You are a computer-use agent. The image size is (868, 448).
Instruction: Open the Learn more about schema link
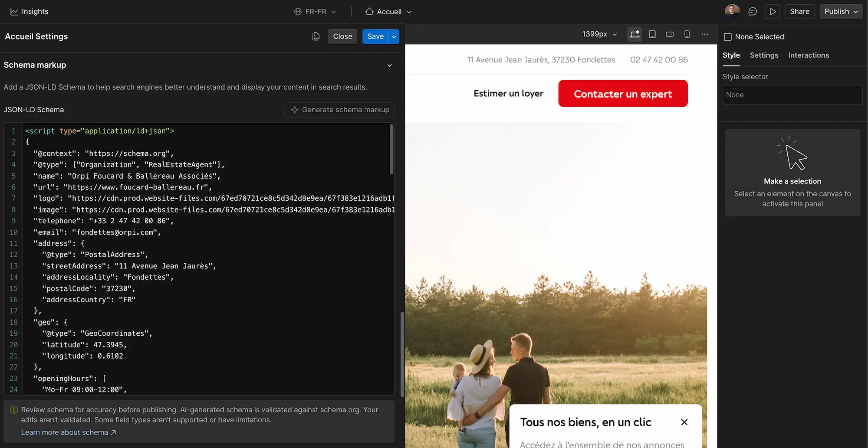click(x=64, y=432)
